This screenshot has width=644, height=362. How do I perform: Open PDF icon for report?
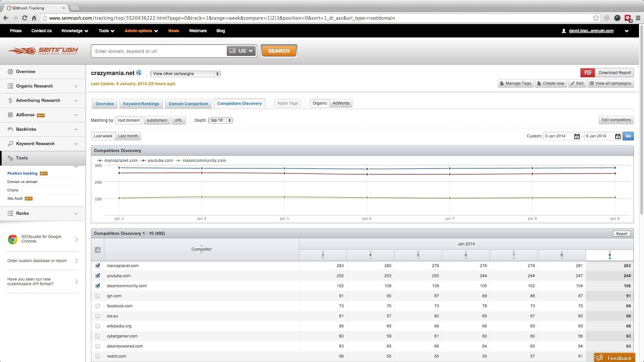pos(588,72)
